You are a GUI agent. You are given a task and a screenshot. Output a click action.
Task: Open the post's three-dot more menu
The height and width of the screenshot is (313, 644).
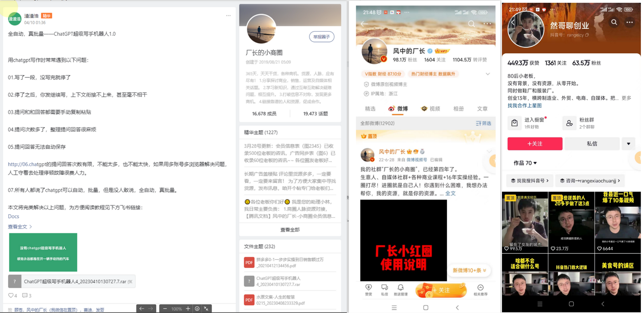tap(228, 15)
